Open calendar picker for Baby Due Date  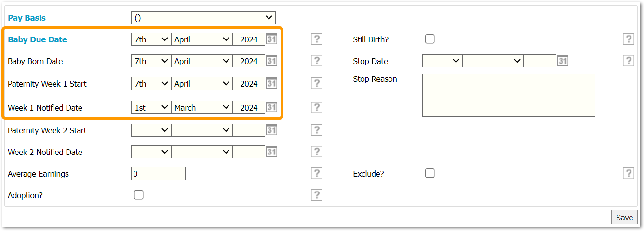pyautogui.click(x=271, y=39)
